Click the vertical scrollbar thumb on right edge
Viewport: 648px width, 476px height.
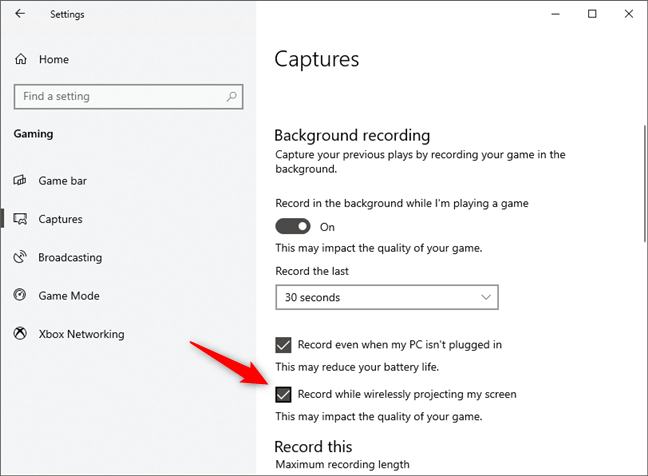pyautogui.click(x=645, y=183)
